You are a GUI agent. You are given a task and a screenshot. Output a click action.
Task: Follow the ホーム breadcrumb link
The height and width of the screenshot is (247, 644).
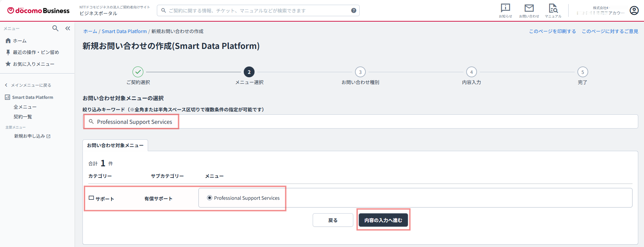[x=90, y=31]
